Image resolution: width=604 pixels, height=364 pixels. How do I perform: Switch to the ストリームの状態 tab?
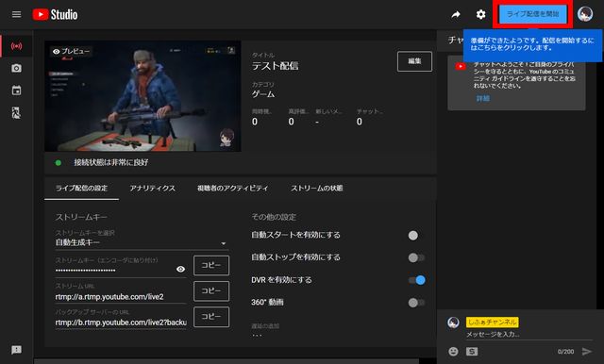coord(317,189)
